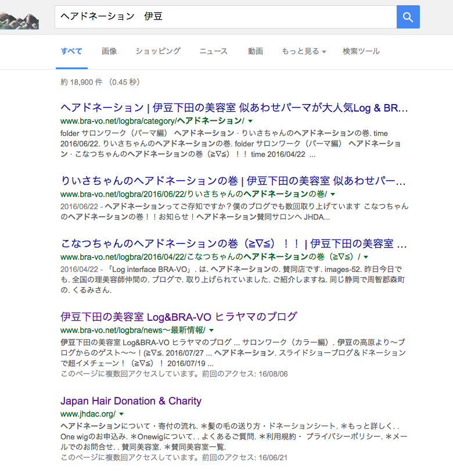Switch to the 画像 tab
The image size is (453, 476).
pyautogui.click(x=109, y=51)
